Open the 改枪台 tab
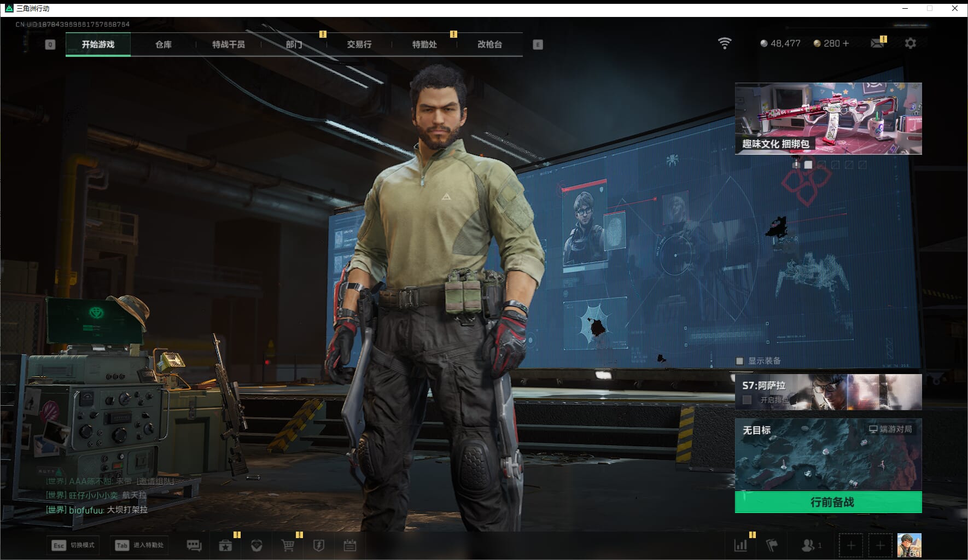Screen dimensions: 968x560 (489, 44)
